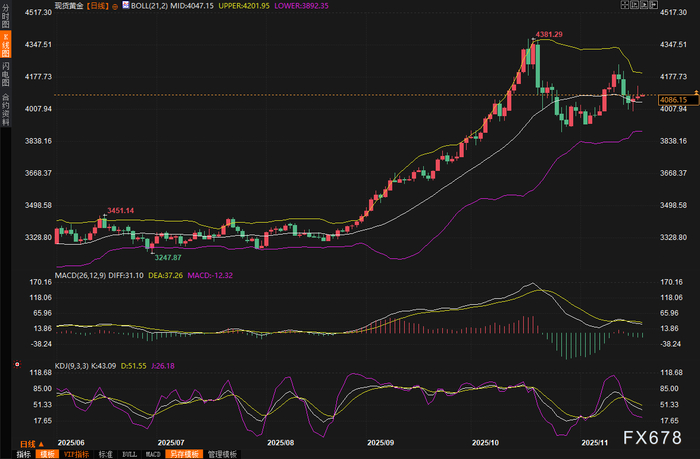Toggle the VIP指标 indicator option
This screenshot has width=700, height=459.
[x=76, y=454]
